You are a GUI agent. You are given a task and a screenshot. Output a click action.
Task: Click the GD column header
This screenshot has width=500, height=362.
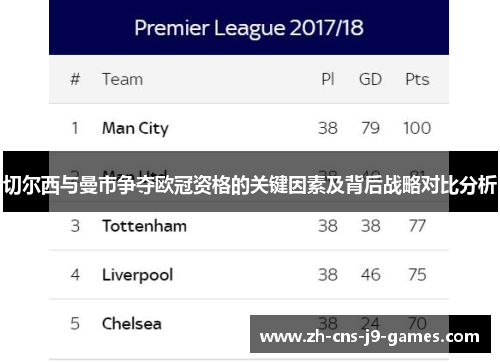(370, 79)
